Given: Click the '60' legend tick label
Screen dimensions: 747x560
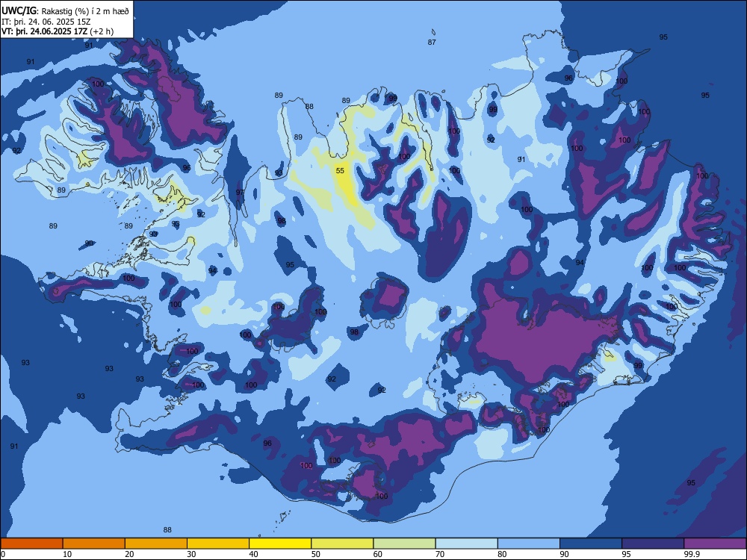Looking at the screenshot, I should [378, 554].
